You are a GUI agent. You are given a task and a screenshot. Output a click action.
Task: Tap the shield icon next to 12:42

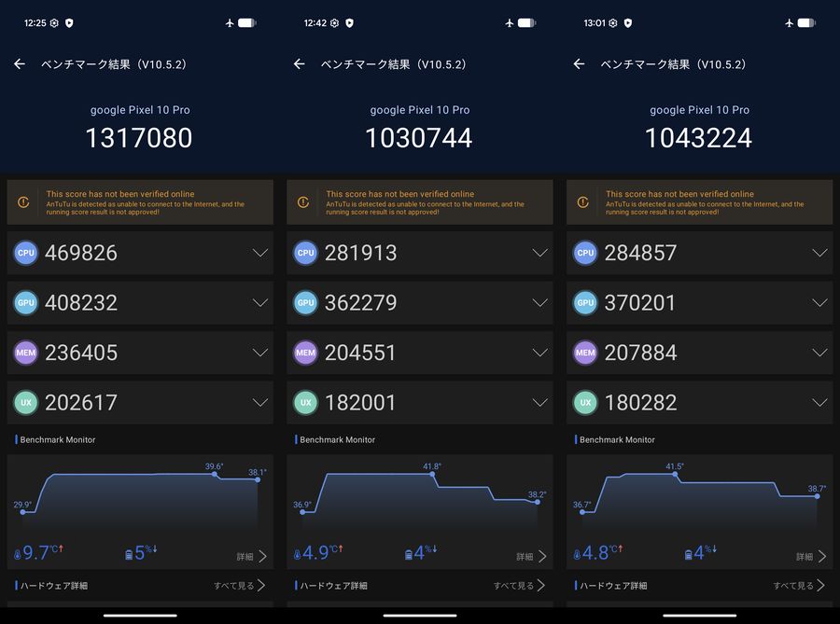point(349,23)
